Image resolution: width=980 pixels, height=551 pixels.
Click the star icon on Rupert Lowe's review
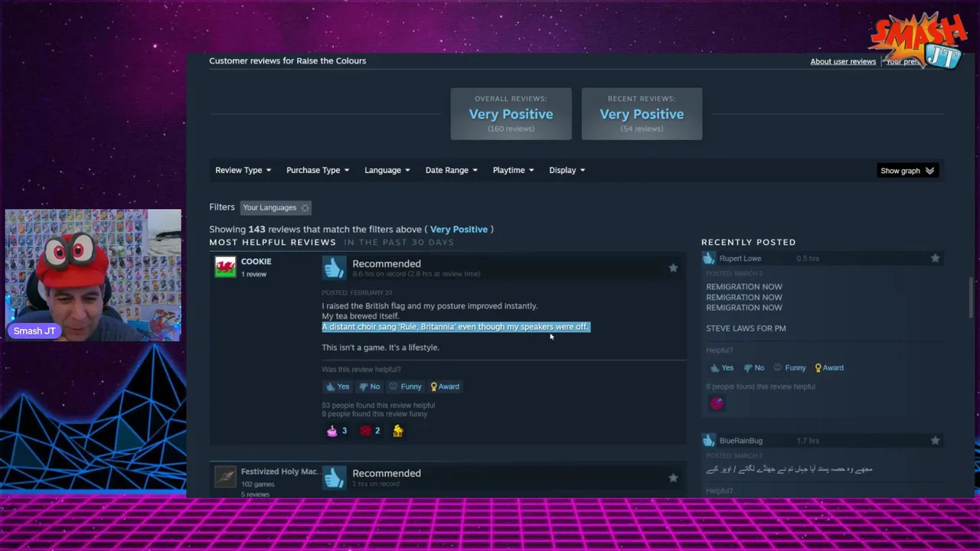(x=935, y=259)
